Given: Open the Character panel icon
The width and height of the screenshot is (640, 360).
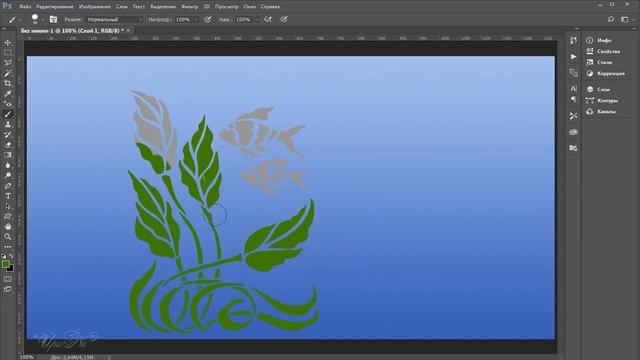Looking at the screenshot, I should click(x=573, y=88).
